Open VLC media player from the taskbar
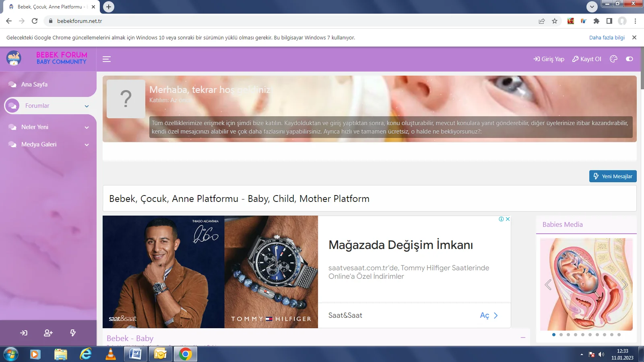This screenshot has height=362, width=644. point(111,354)
